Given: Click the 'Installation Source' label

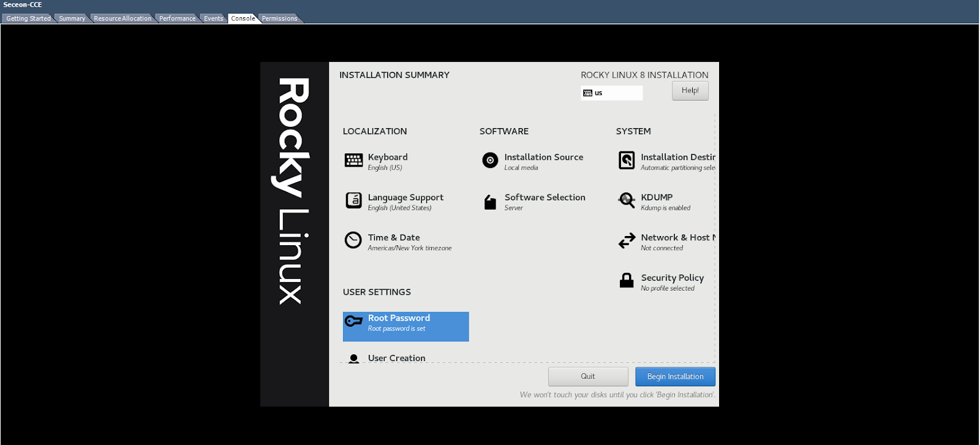Looking at the screenshot, I should [x=544, y=157].
